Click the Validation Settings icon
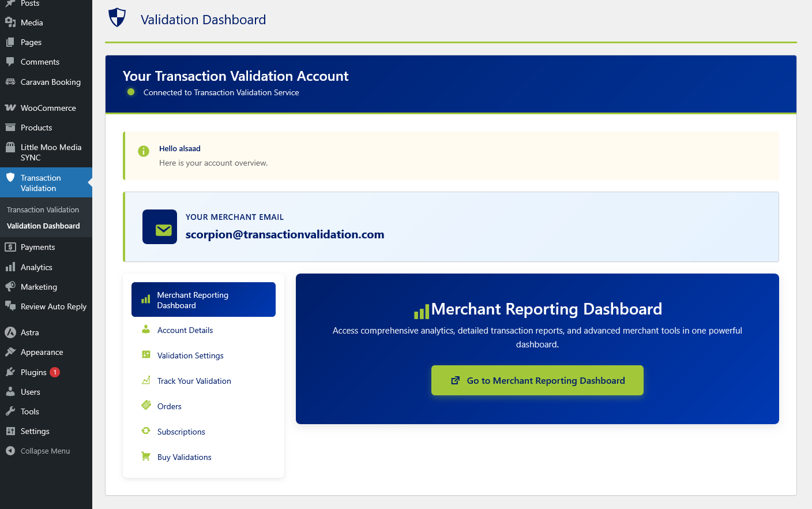The height and width of the screenshot is (509, 812). pyautogui.click(x=146, y=355)
